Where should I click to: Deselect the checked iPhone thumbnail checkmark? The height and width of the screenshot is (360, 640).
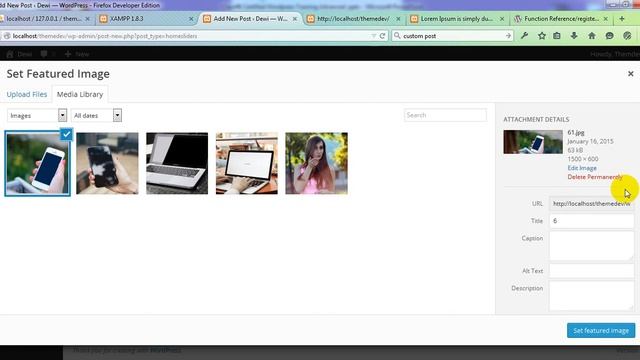tap(67, 134)
